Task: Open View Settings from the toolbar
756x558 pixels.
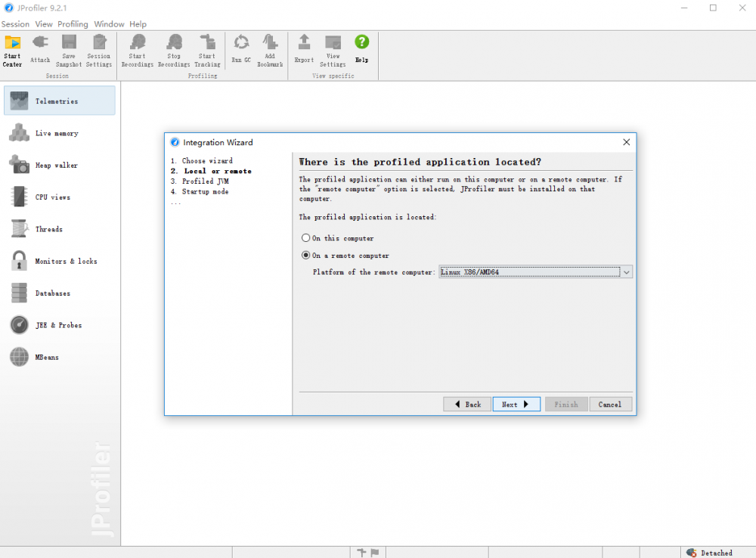Action: click(x=333, y=51)
